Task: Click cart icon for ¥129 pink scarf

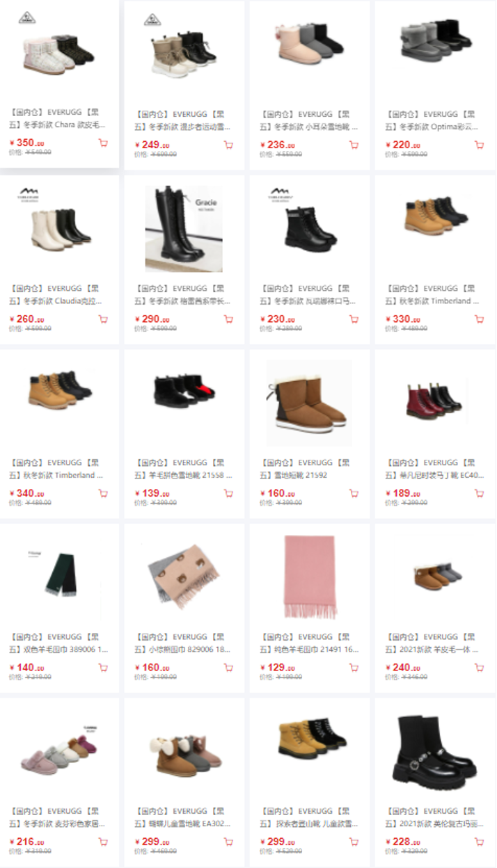Action: pyautogui.click(x=354, y=668)
